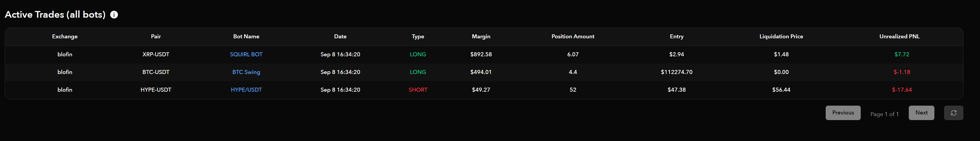Click the Unrealized PNL column header
980x141 pixels.
(x=899, y=36)
